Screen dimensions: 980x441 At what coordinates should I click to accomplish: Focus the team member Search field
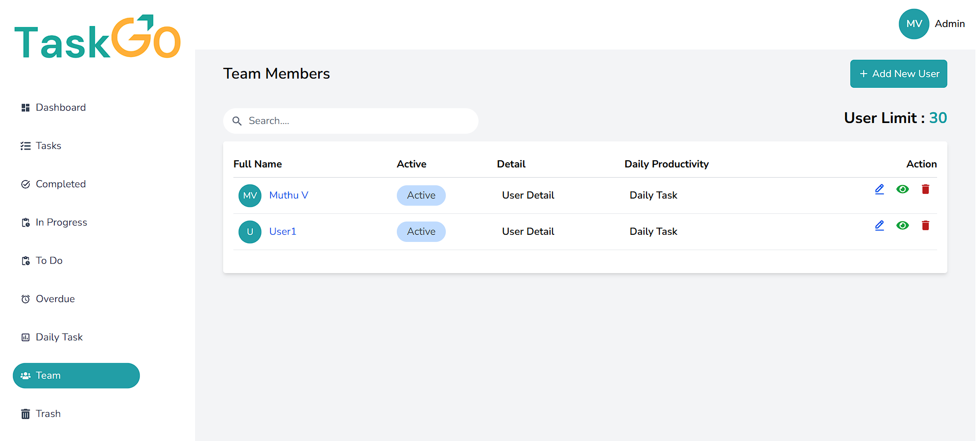(x=357, y=121)
